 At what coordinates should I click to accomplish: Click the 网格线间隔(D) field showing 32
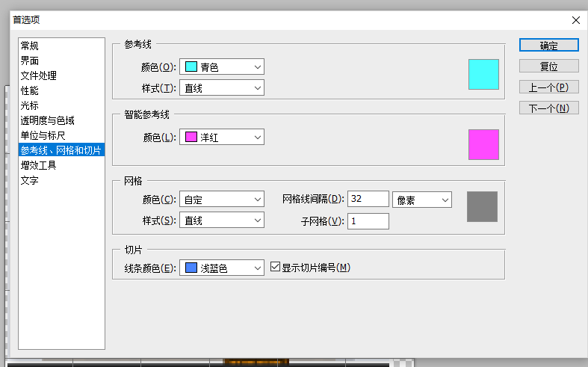[x=368, y=199]
